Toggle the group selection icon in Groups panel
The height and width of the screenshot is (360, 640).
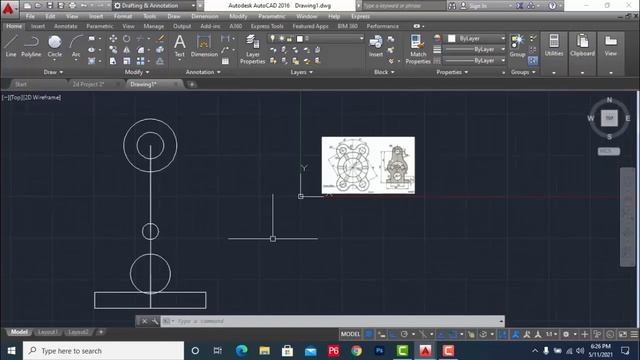(x=533, y=61)
